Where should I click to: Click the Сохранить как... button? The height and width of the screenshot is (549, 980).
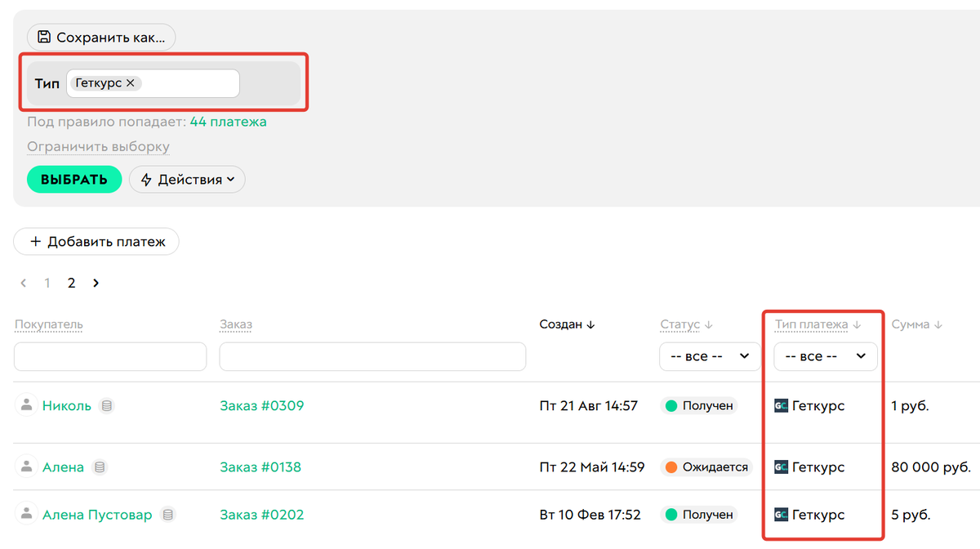coord(101,38)
